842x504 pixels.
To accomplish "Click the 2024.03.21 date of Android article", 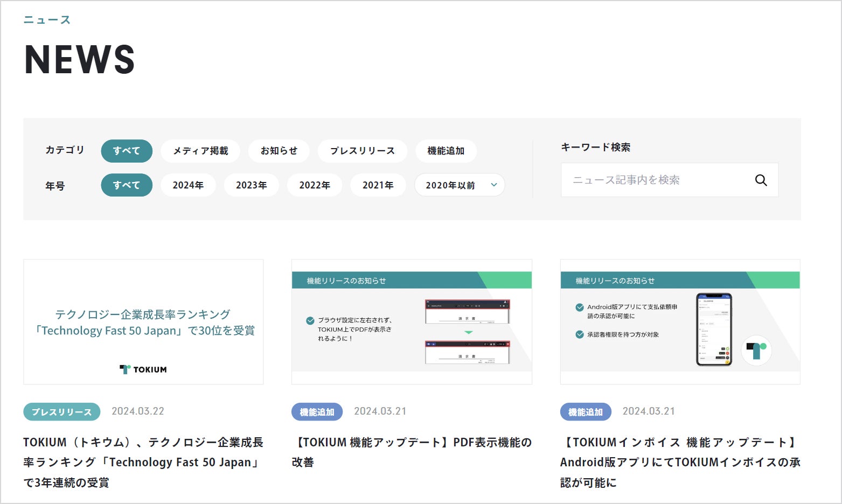I will click(649, 411).
